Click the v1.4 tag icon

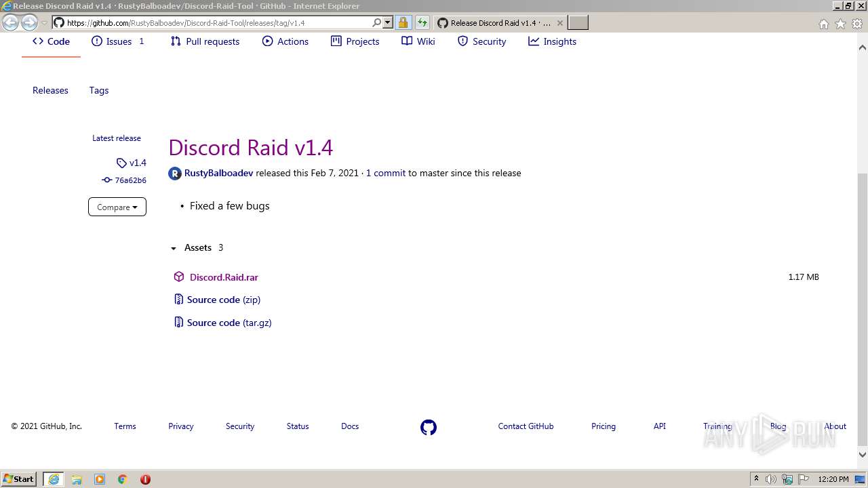(x=121, y=163)
